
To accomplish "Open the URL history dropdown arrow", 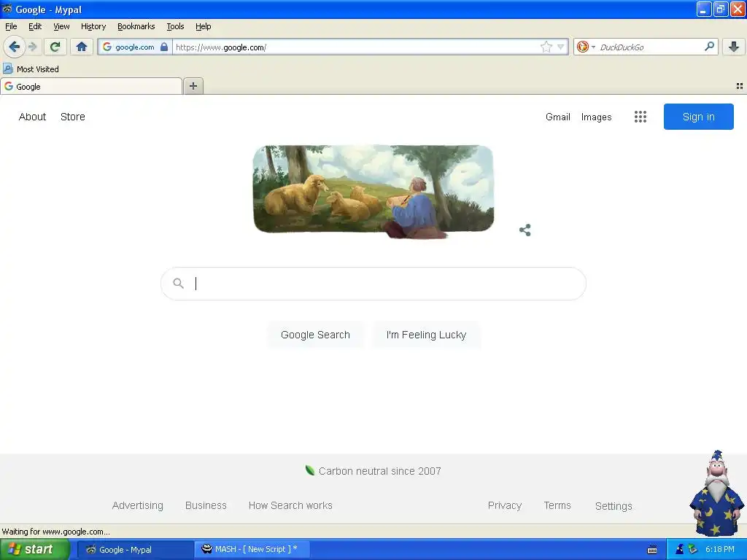I will (x=561, y=47).
